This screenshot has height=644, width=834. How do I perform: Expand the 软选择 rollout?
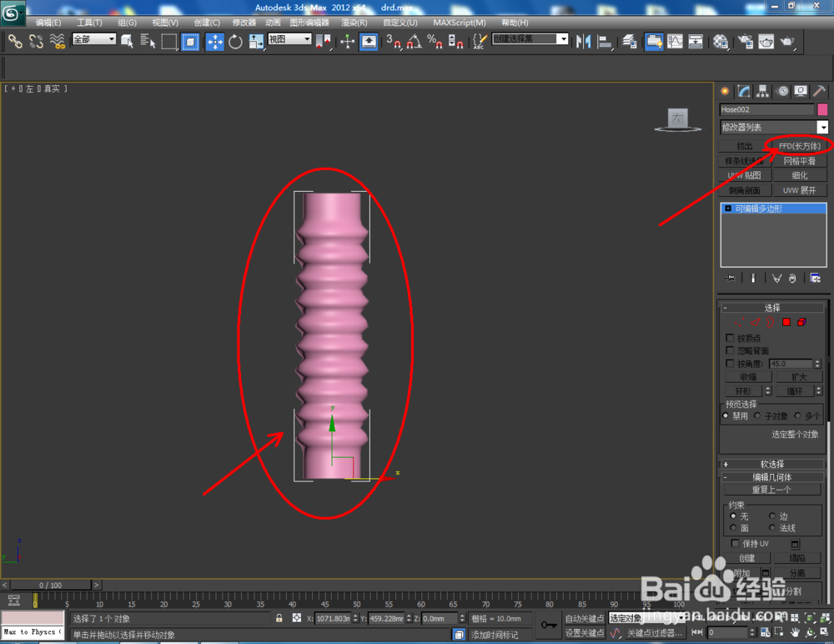771,464
